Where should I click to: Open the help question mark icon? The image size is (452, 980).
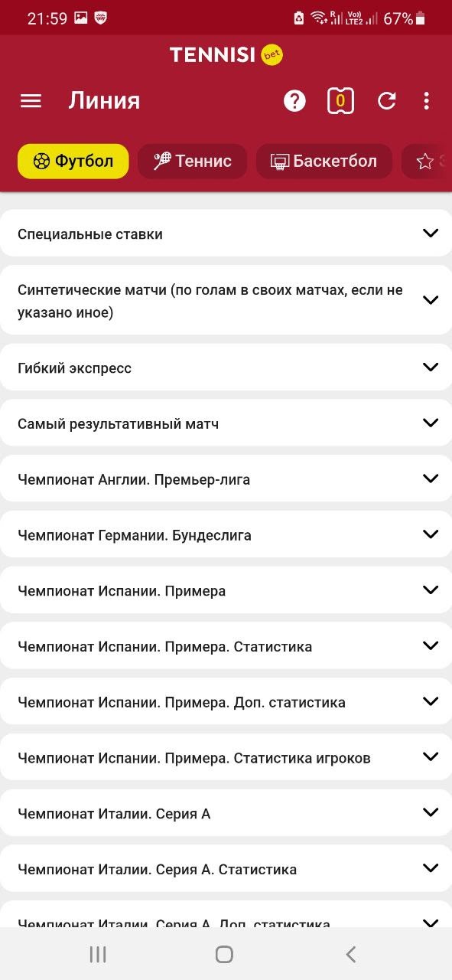tap(295, 100)
